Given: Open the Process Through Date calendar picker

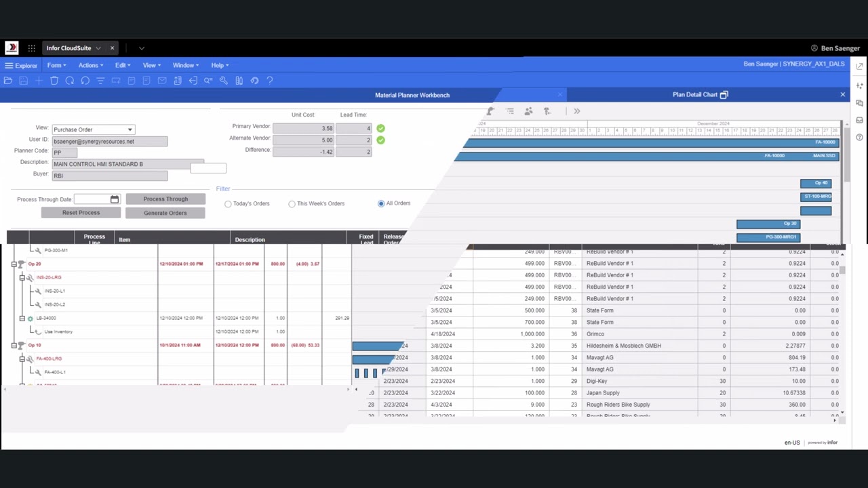Looking at the screenshot, I should point(115,199).
